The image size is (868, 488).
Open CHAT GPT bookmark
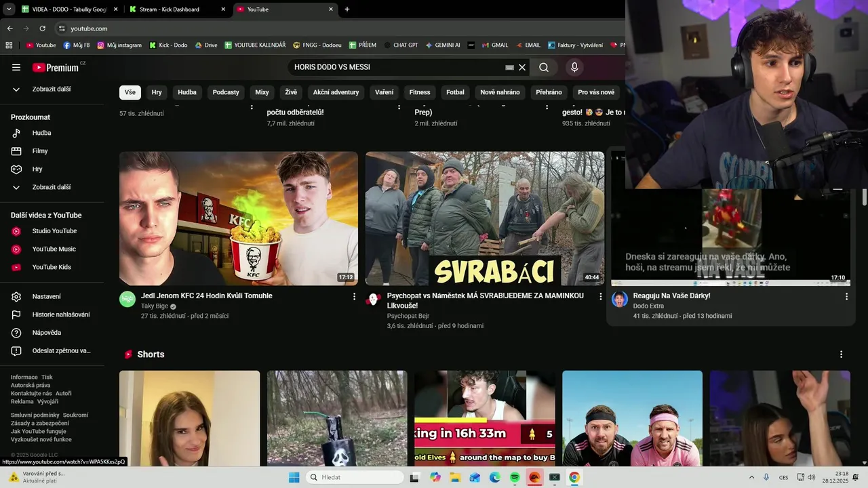point(400,45)
